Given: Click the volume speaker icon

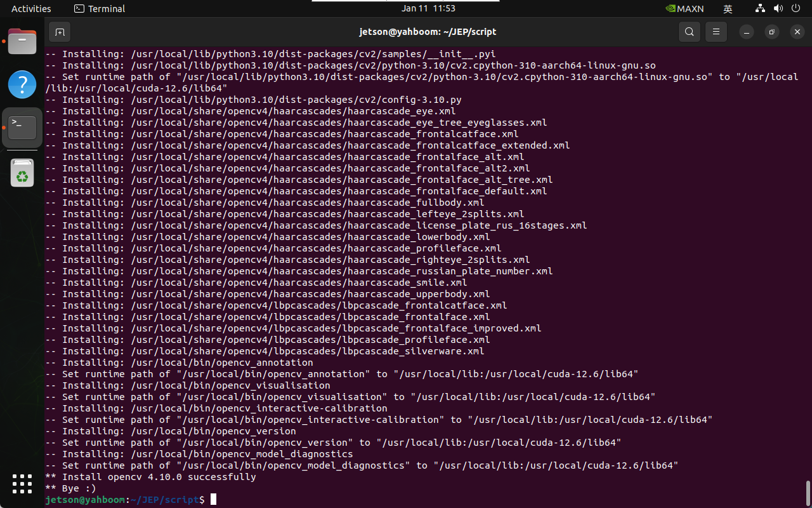Looking at the screenshot, I should 778,9.
